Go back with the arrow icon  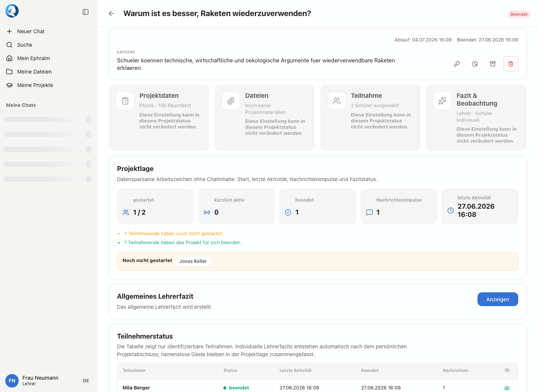111,13
